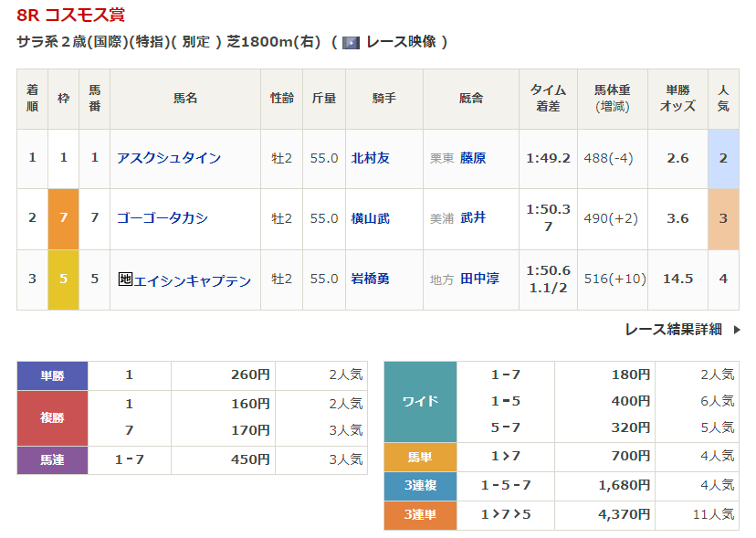Open horse page for エイシンキャプテン

(x=192, y=280)
